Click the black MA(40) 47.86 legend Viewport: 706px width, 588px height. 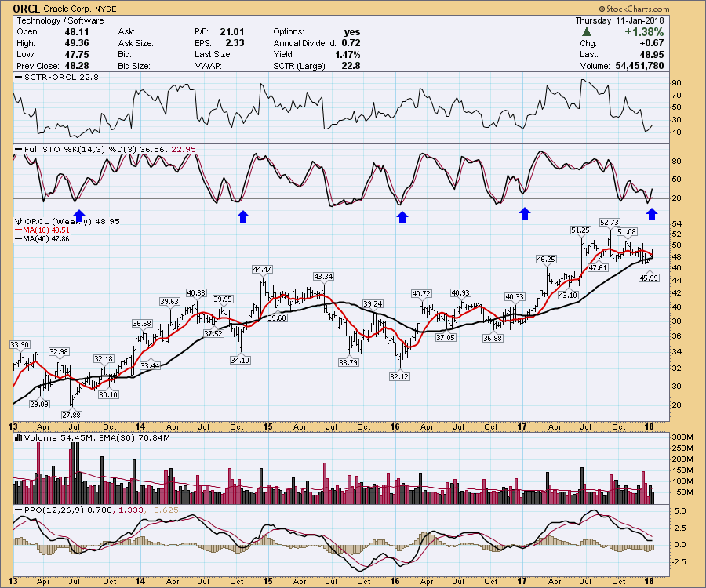click(x=42, y=238)
